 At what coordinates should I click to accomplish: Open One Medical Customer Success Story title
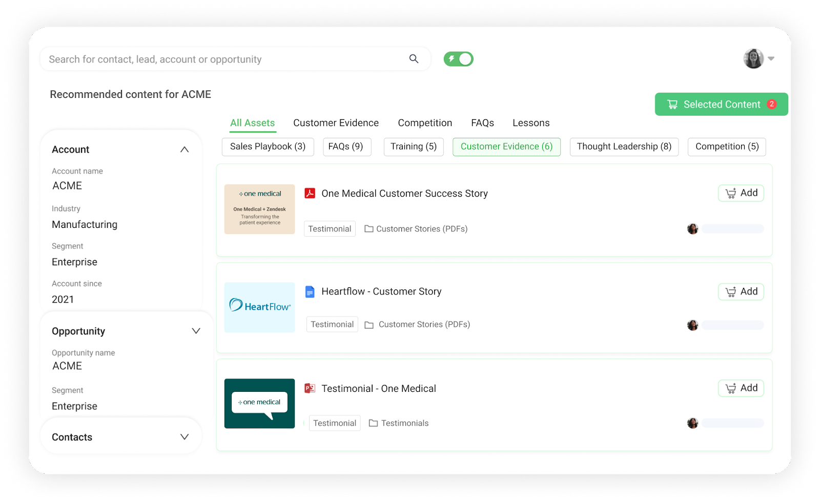click(404, 194)
